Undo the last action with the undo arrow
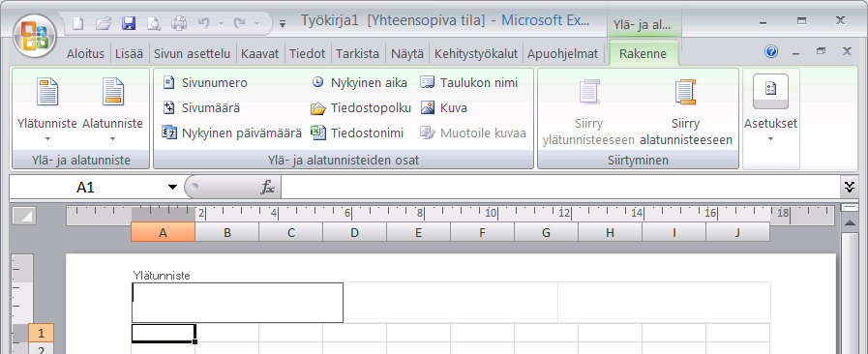The image size is (868, 354). pyautogui.click(x=204, y=23)
